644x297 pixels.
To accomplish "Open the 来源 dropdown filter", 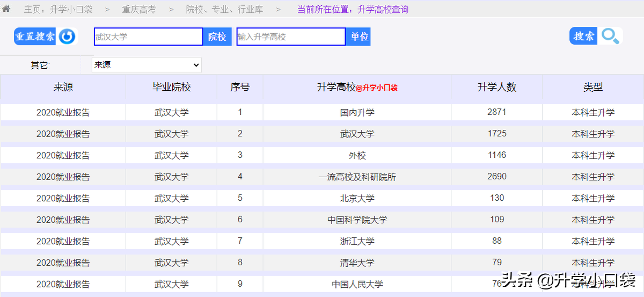I will click(x=147, y=65).
